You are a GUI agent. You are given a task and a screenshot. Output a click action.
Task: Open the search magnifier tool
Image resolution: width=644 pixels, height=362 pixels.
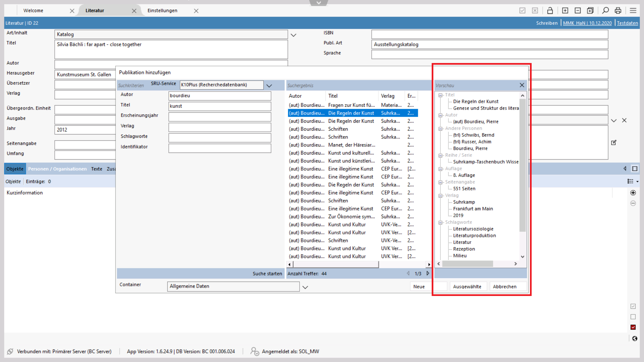coord(605,10)
